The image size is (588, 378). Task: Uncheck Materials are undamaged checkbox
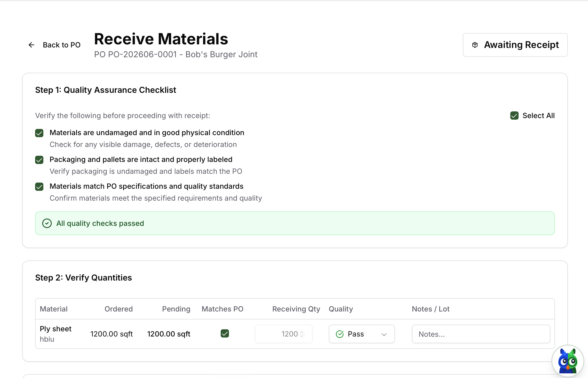39,133
